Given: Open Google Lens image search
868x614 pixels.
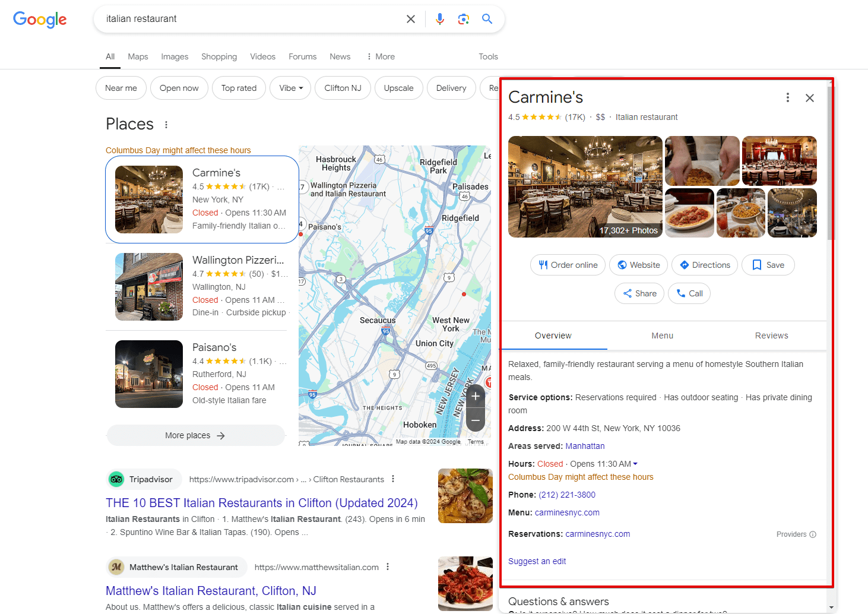Looking at the screenshot, I should pos(464,19).
